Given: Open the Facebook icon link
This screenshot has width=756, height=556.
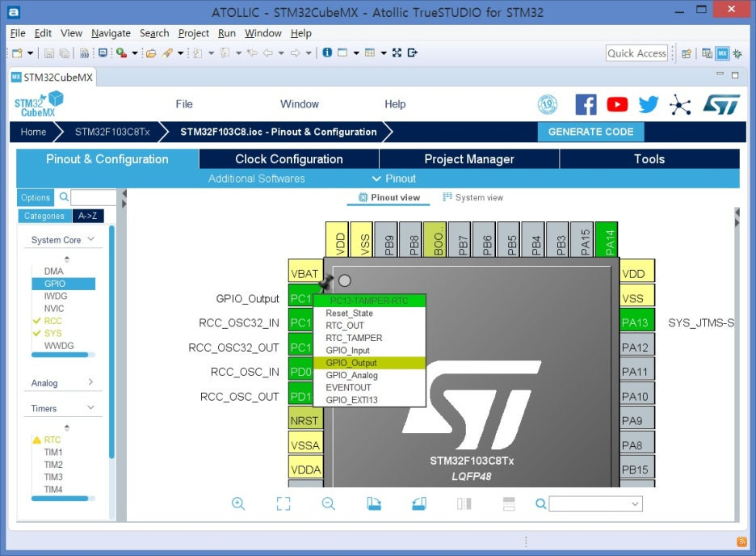Looking at the screenshot, I should (x=586, y=104).
